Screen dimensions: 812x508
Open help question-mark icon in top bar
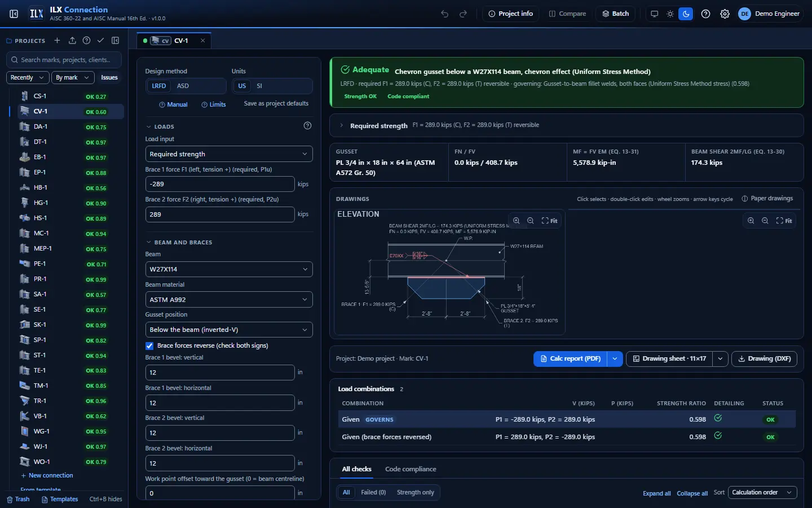tap(705, 14)
